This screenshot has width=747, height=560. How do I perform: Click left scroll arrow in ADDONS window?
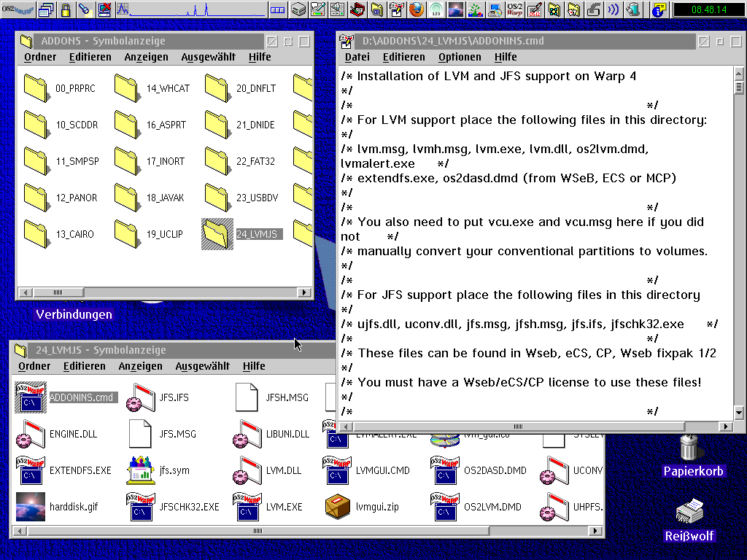pos(26,292)
